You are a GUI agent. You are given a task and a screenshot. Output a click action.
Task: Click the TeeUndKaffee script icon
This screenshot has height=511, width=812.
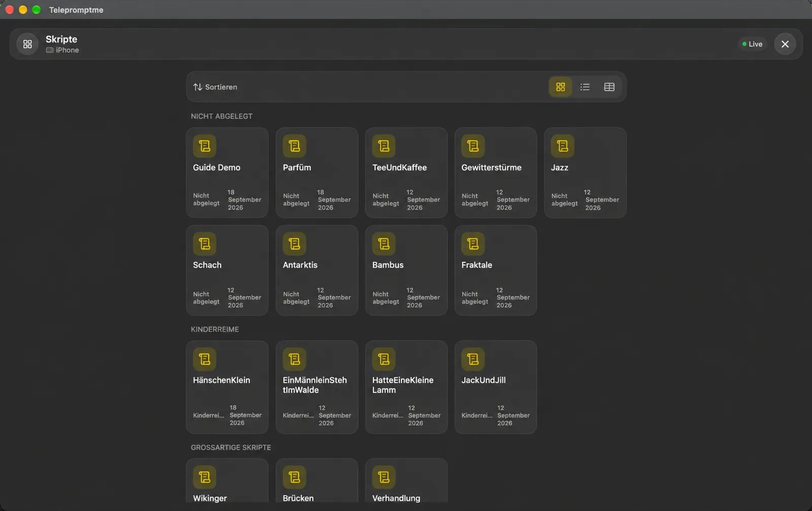[x=384, y=146]
